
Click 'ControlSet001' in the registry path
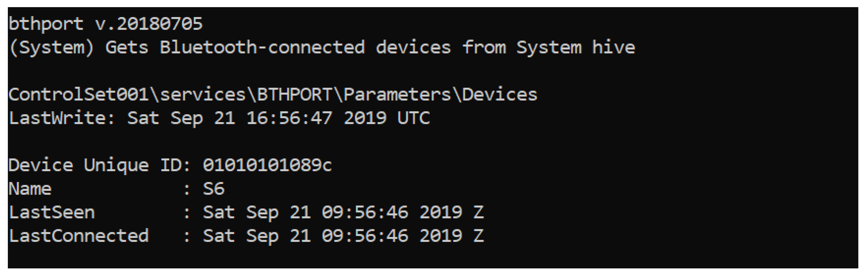pyautogui.click(x=78, y=95)
